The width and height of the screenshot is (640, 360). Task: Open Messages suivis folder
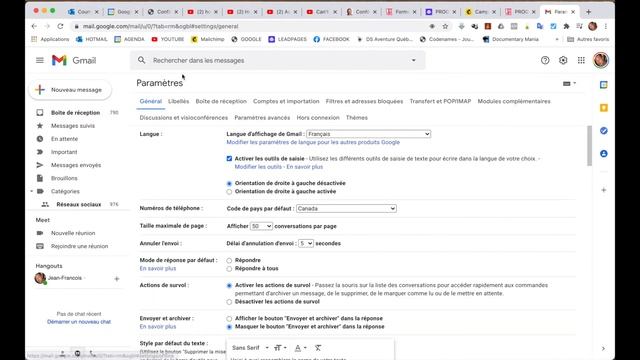point(73,126)
